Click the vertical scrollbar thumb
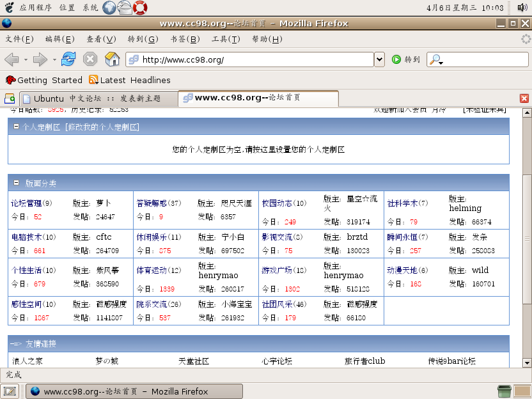The width and height of the screenshot is (532, 399). tap(527, 239)
